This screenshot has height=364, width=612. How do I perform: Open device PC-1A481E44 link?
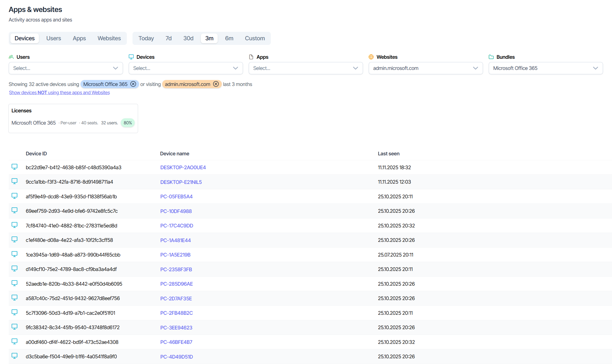click(176, 240)
